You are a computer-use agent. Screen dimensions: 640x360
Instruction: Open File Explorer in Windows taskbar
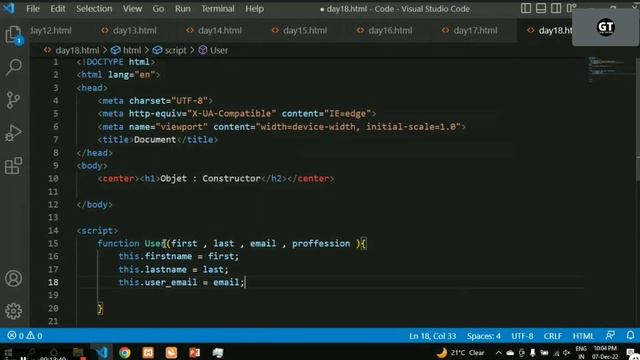tap(78, 352)
